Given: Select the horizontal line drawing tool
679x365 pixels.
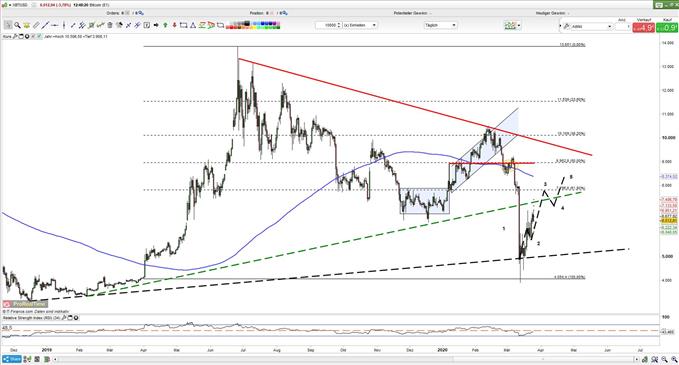Looking at the screenshot, I should point(54,25).
